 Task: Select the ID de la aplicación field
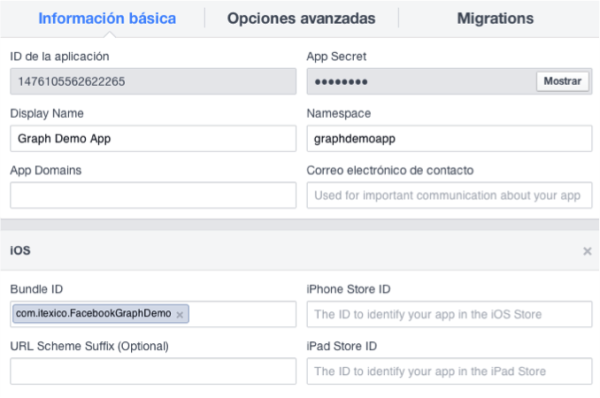(153, 82)
